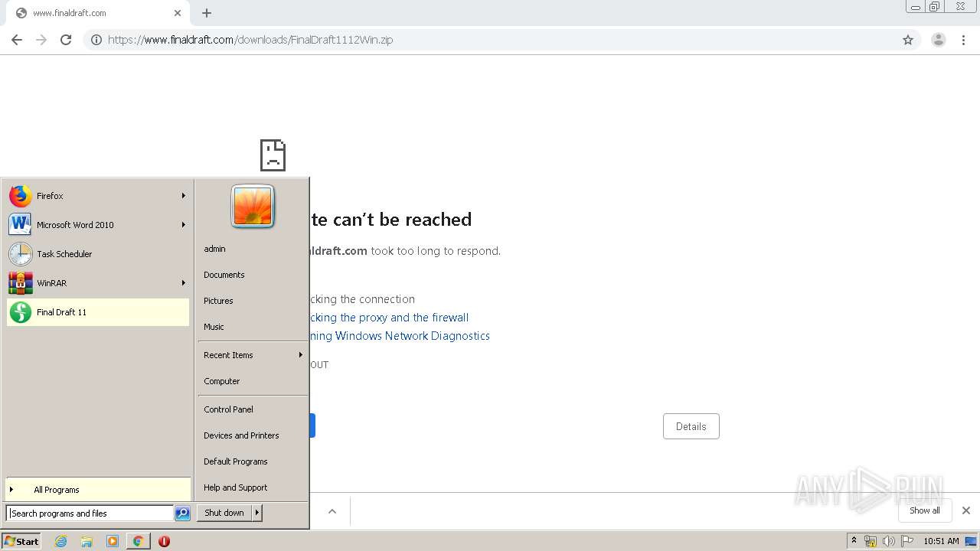The height and width of the screenshot is (551, 980).
Task: Open Pictures from Start menu
Action: coord(218,301)
